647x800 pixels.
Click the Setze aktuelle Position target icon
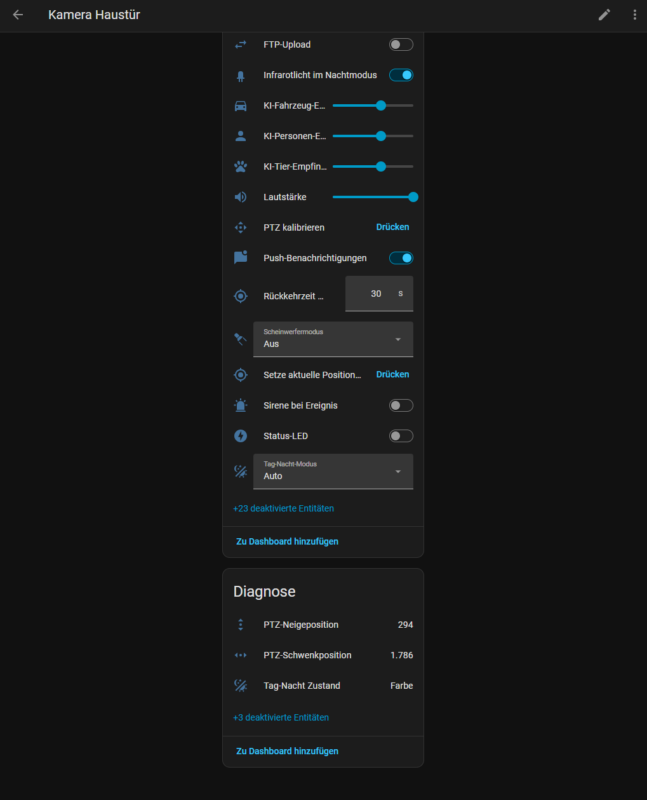(240, 375)
